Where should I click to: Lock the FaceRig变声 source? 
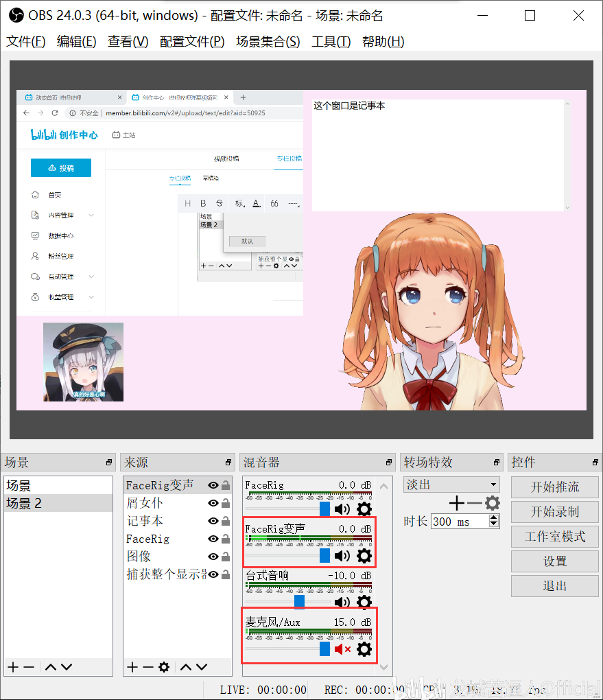coord(226,485)
